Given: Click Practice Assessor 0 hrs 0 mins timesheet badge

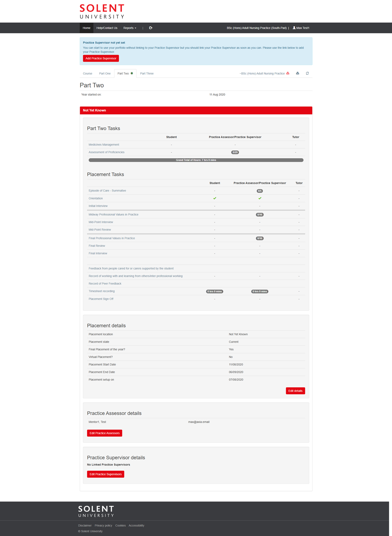Looking at the screenshot, I should (x=260, y=291).
